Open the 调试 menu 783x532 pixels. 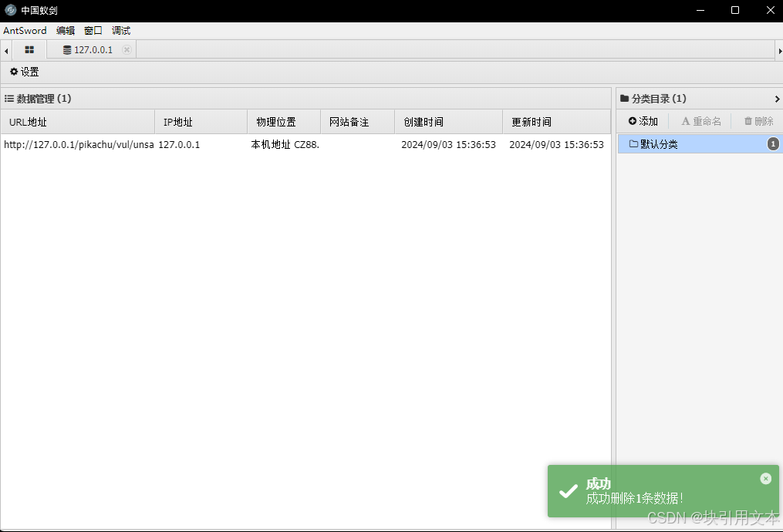click(x=121, y=30)
